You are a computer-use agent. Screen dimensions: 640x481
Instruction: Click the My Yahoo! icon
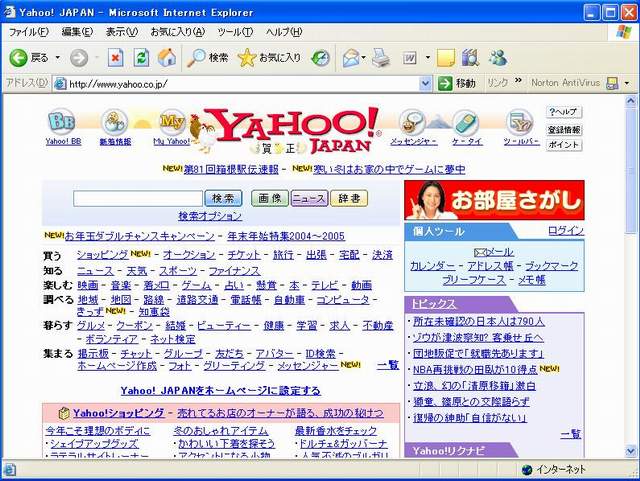click(x=172, y=122)
